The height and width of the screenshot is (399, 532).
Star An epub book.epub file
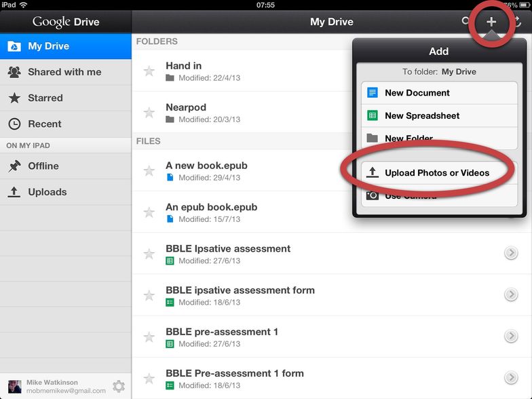coord(149,212)
